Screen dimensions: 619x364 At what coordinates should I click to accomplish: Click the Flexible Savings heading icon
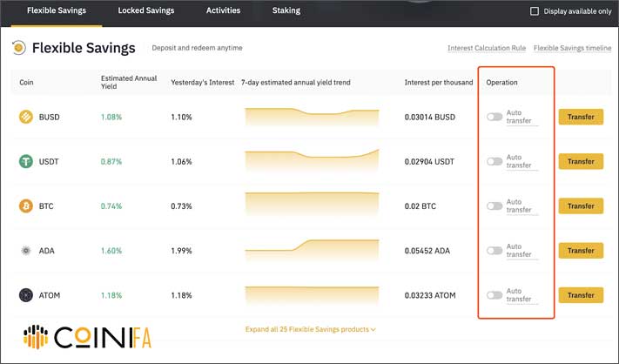tap(18, 48)
